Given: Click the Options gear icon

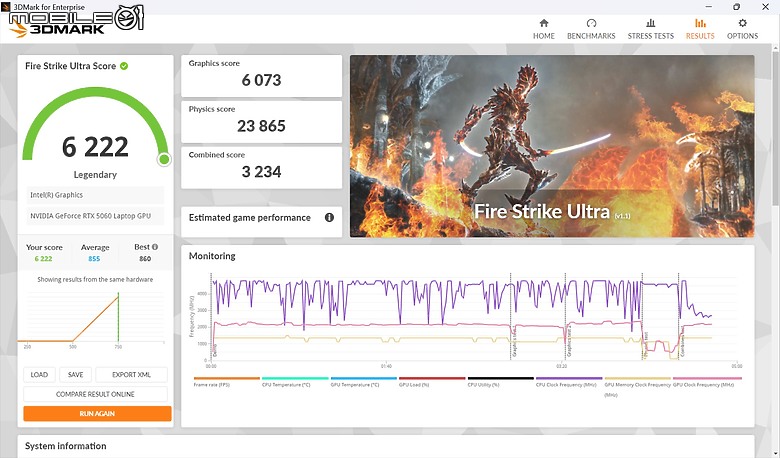Looking at the screenshot, I should coord(742,23).
